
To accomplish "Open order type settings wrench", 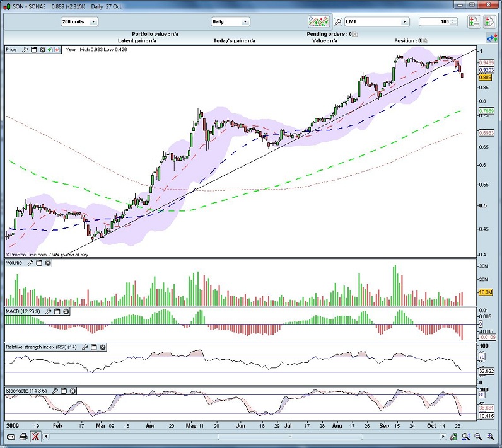I will click(338, 22).
